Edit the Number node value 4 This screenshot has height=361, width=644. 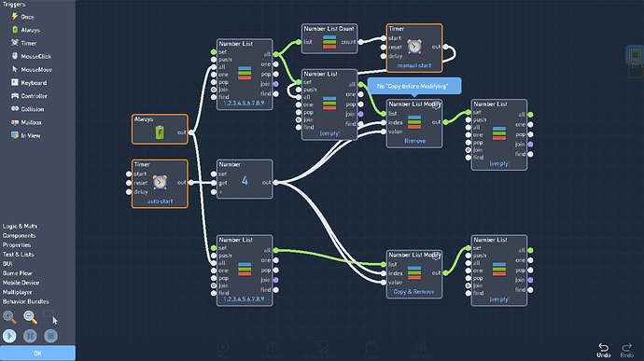point(245,180)
